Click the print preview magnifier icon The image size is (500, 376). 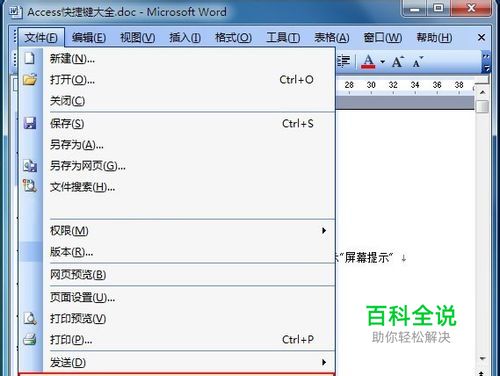[x=30, y=318]
